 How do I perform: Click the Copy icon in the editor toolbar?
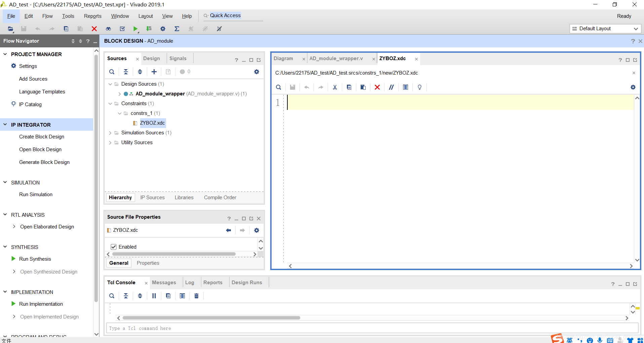coord(349,87)
